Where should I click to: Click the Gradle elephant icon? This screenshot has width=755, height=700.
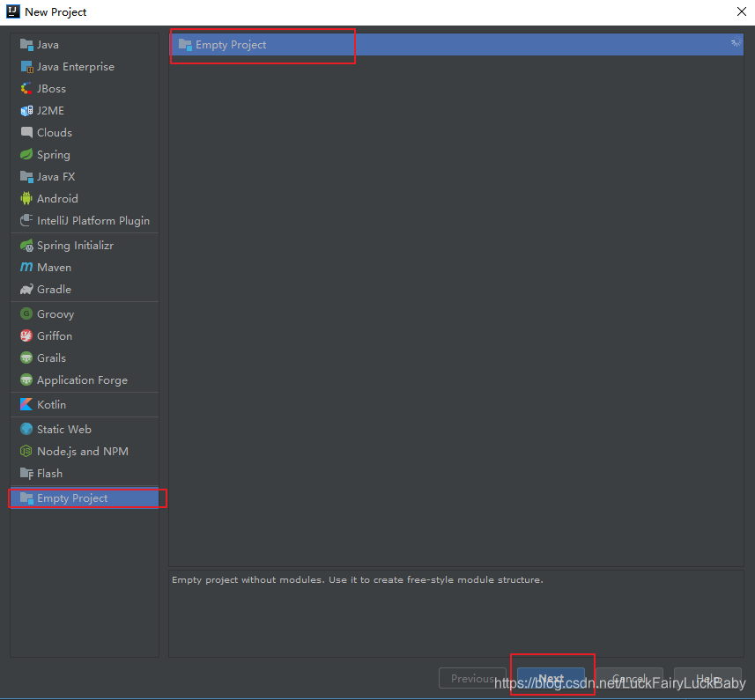click(x=26, y=289)
